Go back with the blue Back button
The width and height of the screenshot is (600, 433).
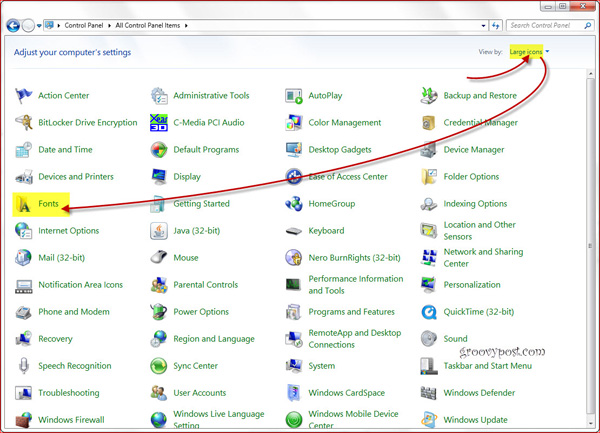pos(13,26)
